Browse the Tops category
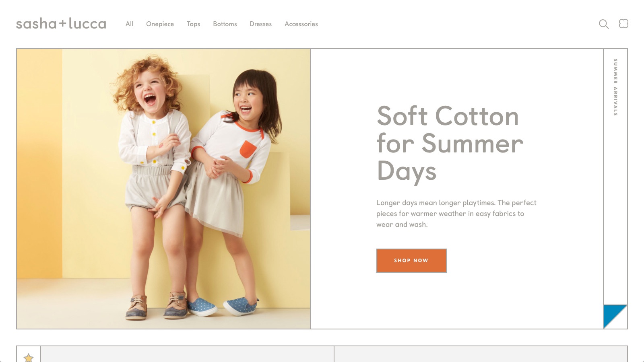The image size is (644, 362). [194, 24]
